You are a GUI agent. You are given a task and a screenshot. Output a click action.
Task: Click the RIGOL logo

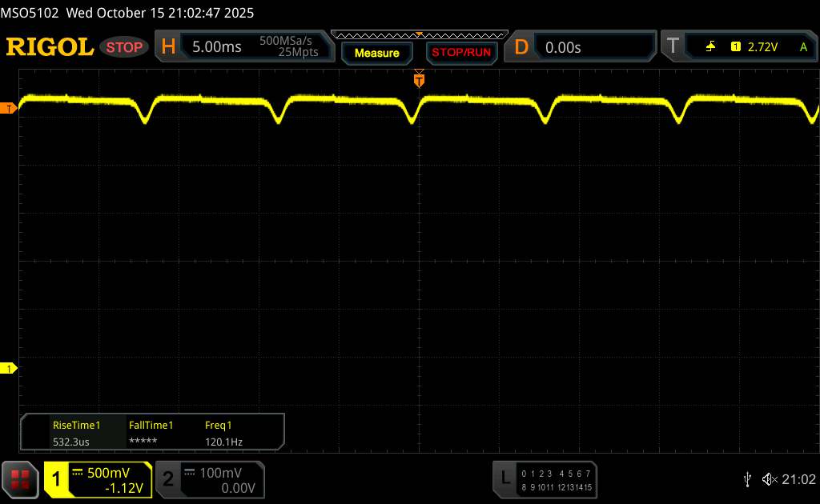point(50,47)
